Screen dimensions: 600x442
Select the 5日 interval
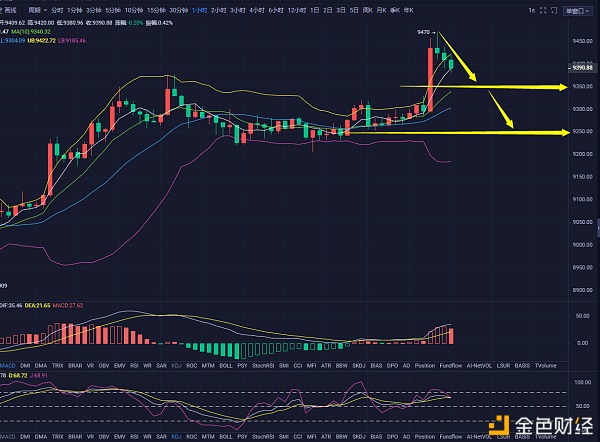pos(354,10)
